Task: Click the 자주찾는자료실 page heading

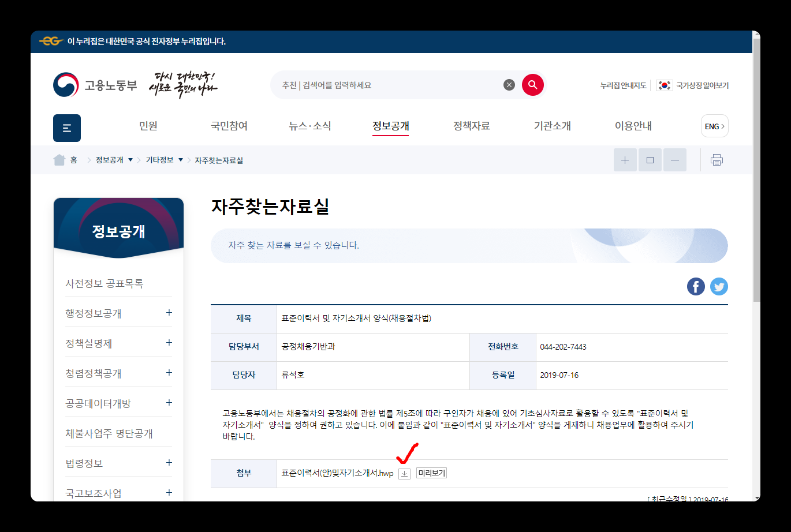Action: click(270, 207)
